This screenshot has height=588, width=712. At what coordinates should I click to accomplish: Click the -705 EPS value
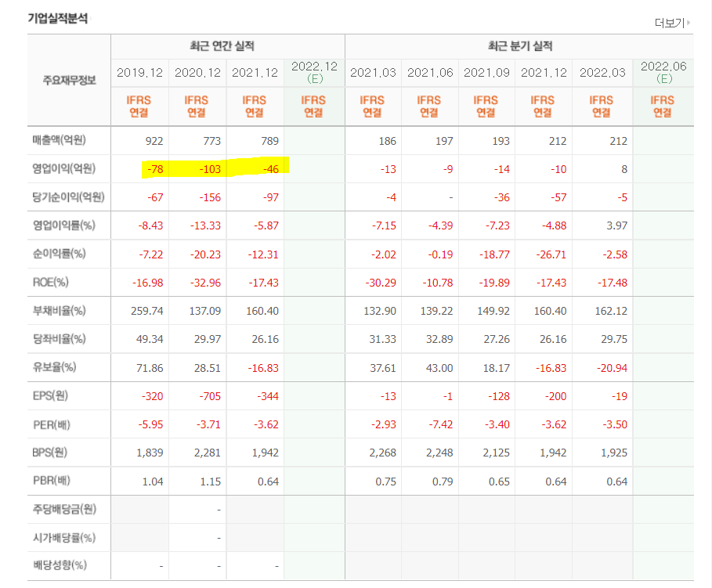click(210, 396)
